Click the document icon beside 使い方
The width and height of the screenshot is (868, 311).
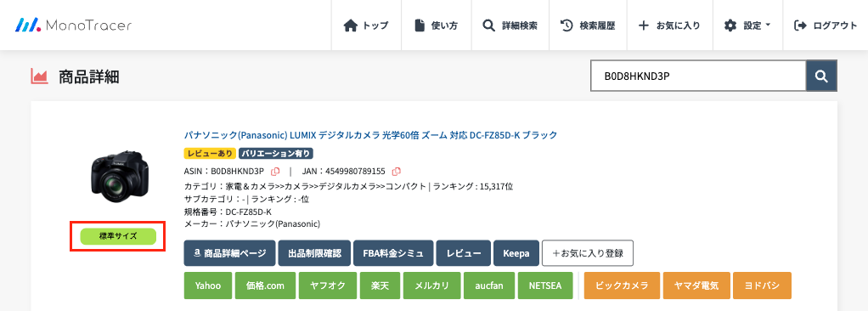[420, 25]
